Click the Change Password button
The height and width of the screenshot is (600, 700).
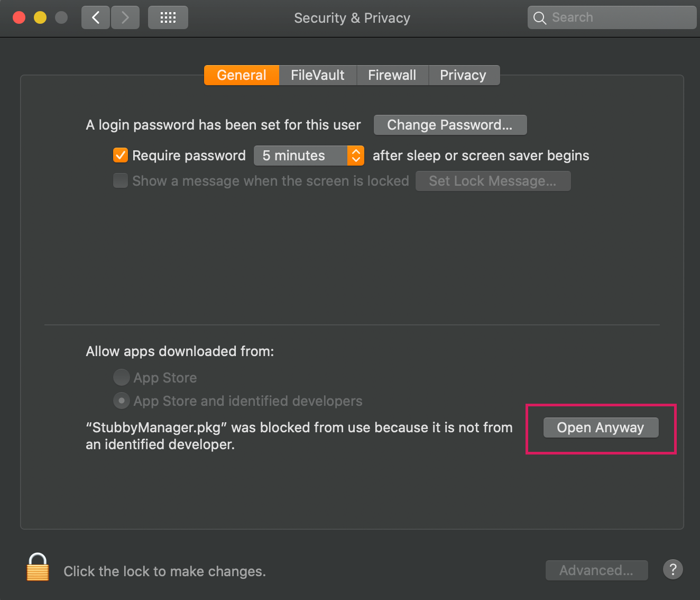click(450, 125)
